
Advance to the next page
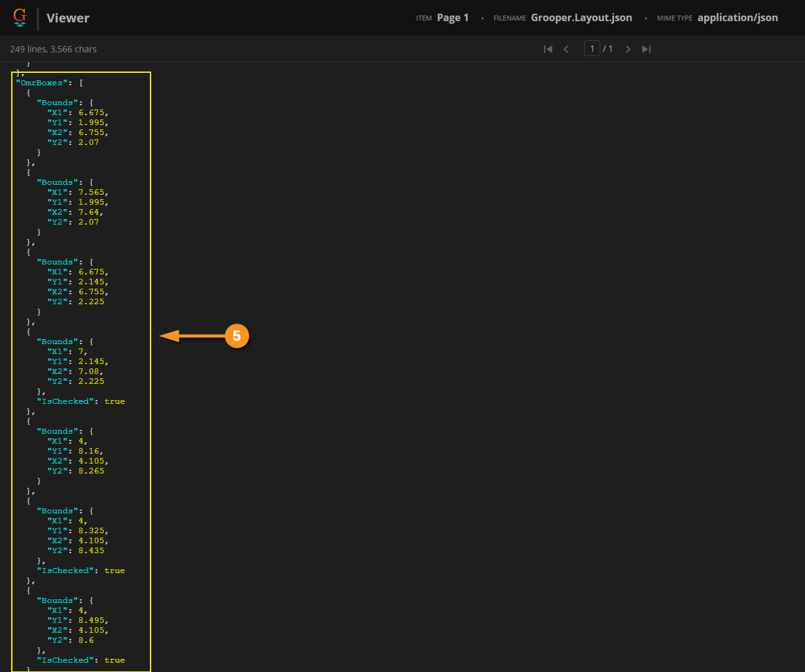pos(628,49)
